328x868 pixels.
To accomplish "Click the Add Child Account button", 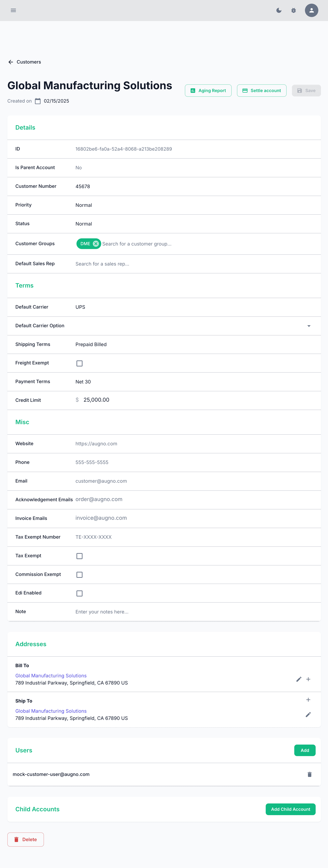I will pyautogui.click(x=291, y=809).
